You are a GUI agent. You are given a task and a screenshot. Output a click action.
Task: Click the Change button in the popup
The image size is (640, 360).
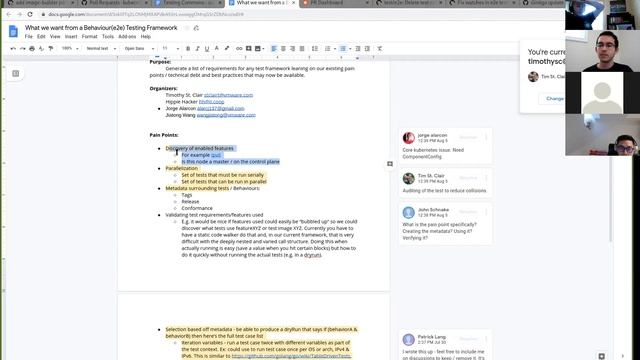click(x=555, y=99)
